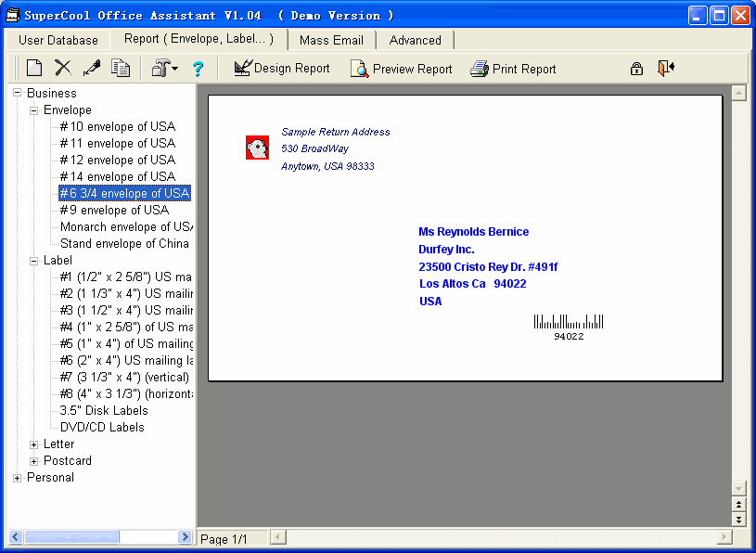Select 3.5" Disk Labels item
756x553 pixels.
point(104,410)
